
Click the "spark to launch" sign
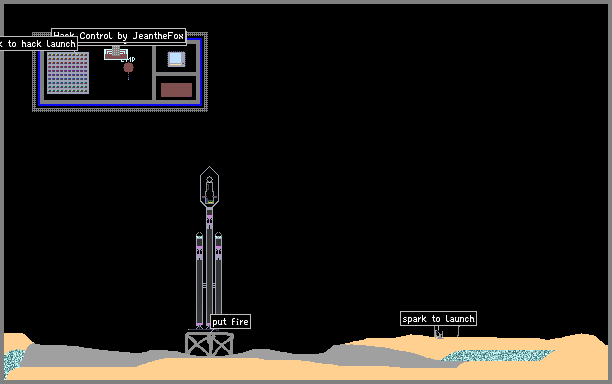[438, 318]
